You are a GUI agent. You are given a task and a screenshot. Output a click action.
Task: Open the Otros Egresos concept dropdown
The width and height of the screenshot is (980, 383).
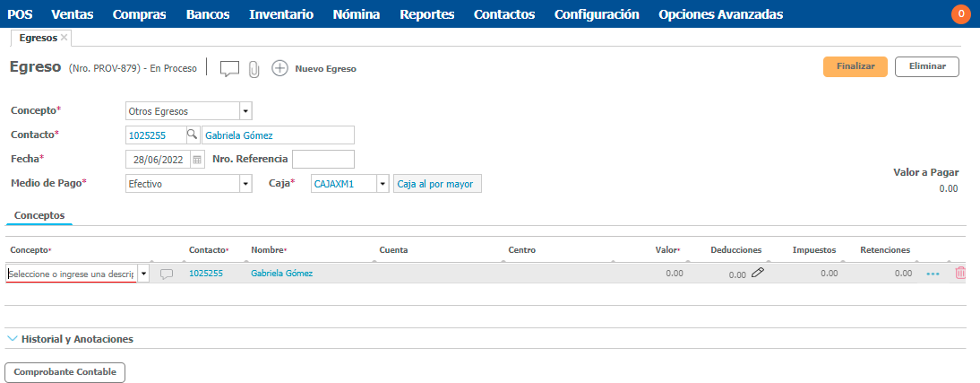tap(245, 111)
